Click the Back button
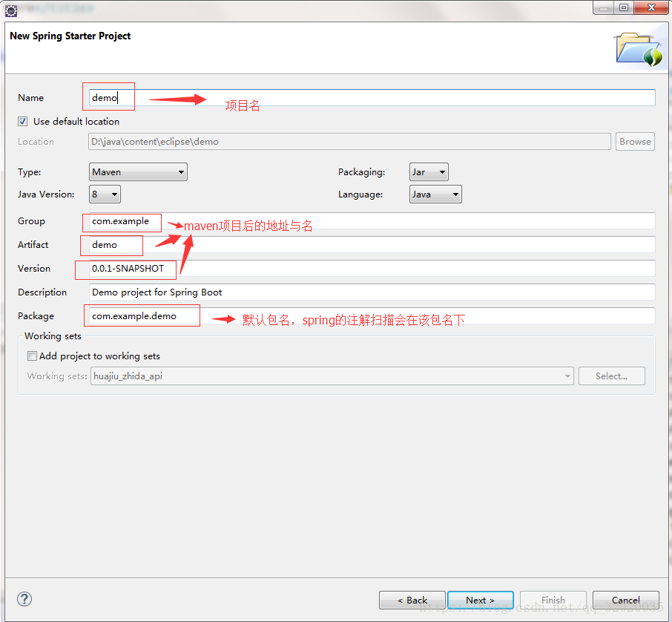The height and width of the screenshot is (622, 672). 412,600
